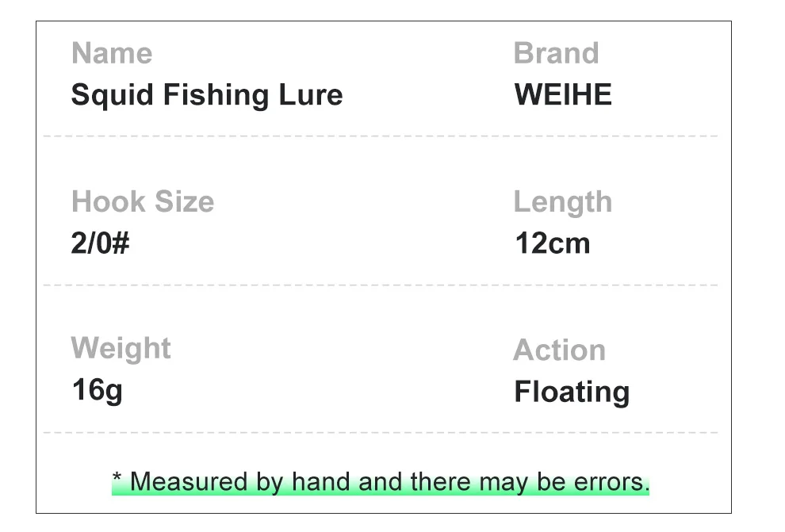
Task: Select the action value Floating
Action: pos(572,392)
